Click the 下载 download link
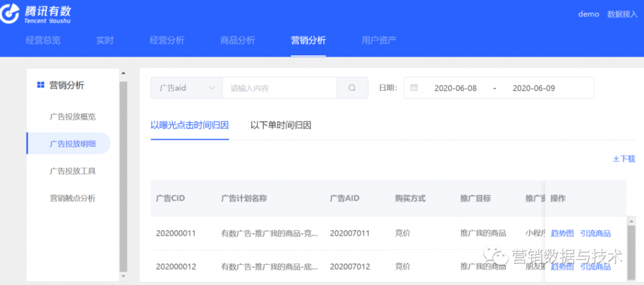This screenshot has height=285, width=644. point(624,159)
